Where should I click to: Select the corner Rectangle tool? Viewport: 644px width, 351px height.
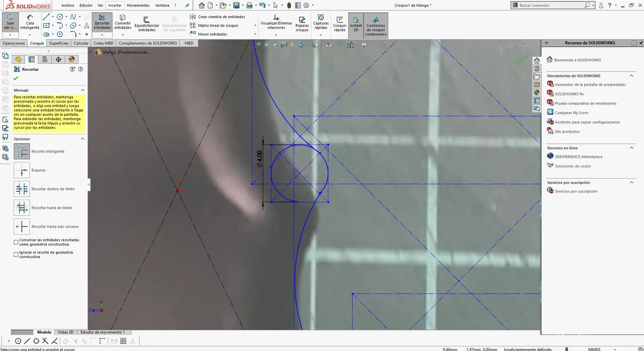46,25
